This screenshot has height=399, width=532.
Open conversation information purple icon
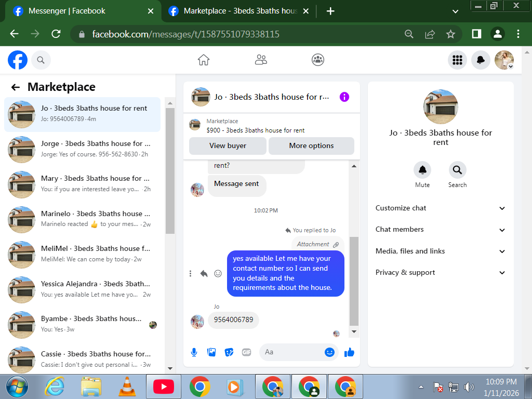click(x=344, y=97)
